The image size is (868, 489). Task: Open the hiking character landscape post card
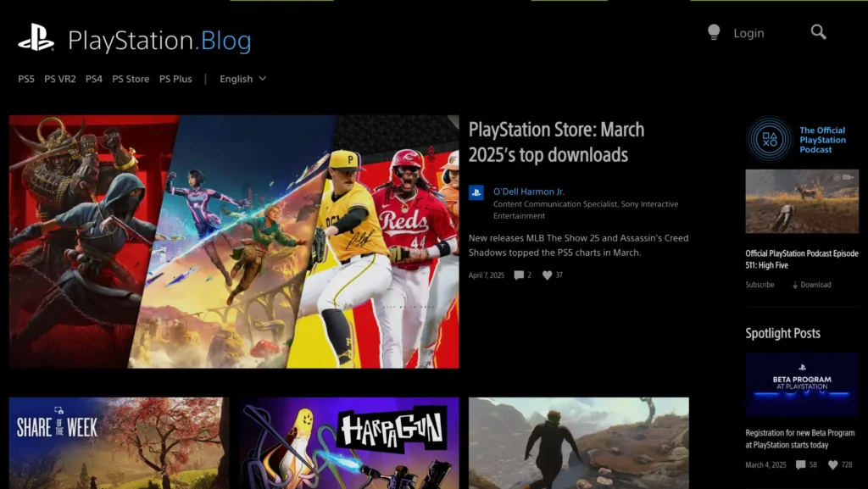578,443
